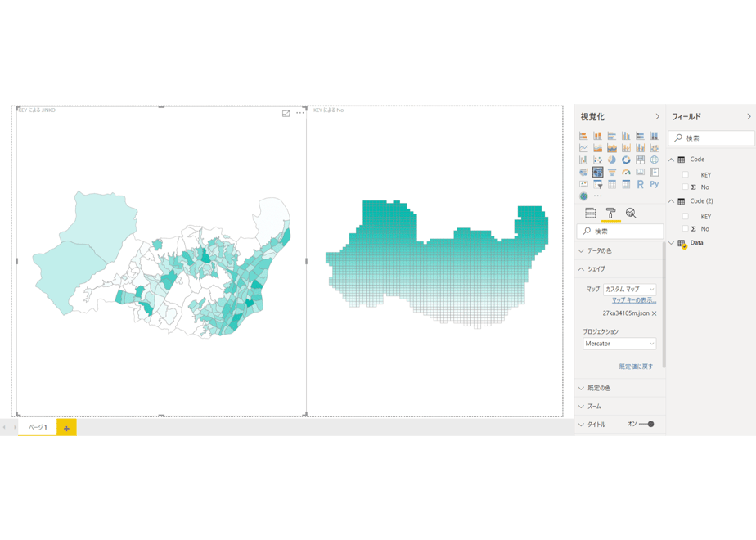Open the Mercator projection dropdown
The image size is (756, 540).
pos(619,344)
